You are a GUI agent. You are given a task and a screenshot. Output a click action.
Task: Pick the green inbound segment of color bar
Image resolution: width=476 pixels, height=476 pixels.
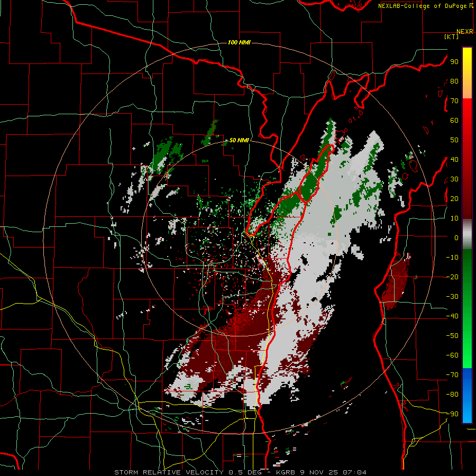pyautogui.click(x=467, y=308)
